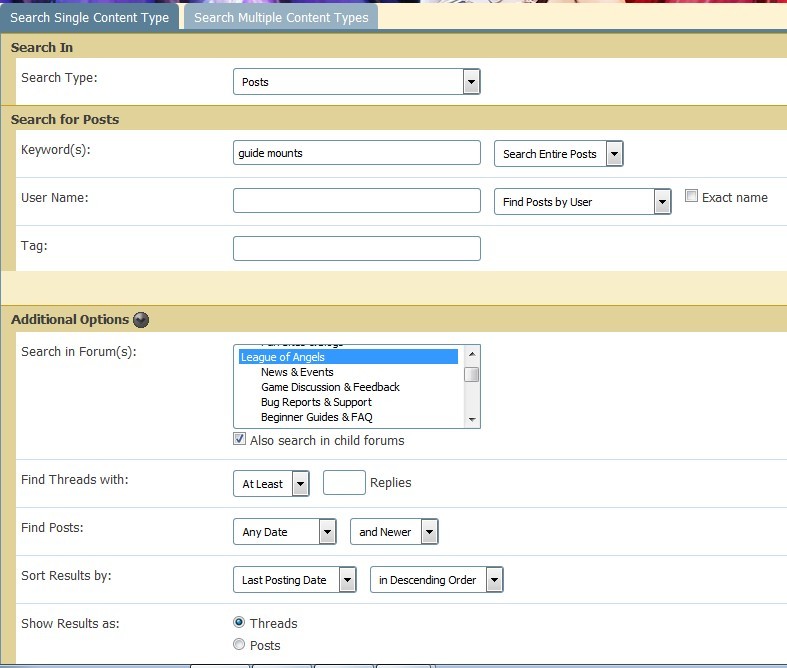Open the Find Posts by User dropdown

tap(582, 202)
